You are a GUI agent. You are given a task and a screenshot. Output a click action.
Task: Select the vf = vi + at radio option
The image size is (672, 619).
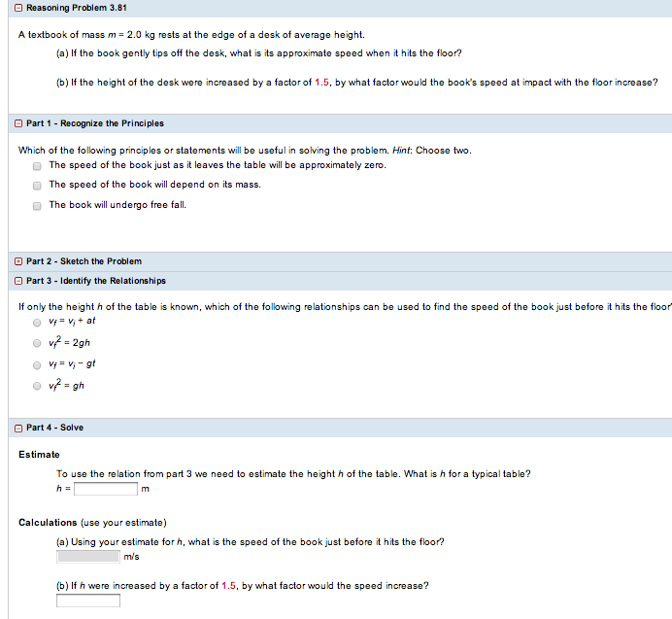tap(37, 322)
